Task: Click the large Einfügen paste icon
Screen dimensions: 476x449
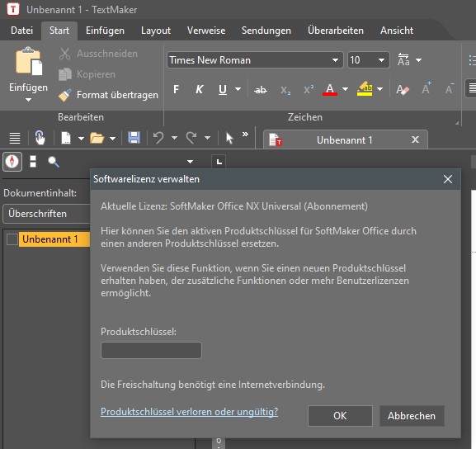Action: pyautogui.click(x=29, y=61)
